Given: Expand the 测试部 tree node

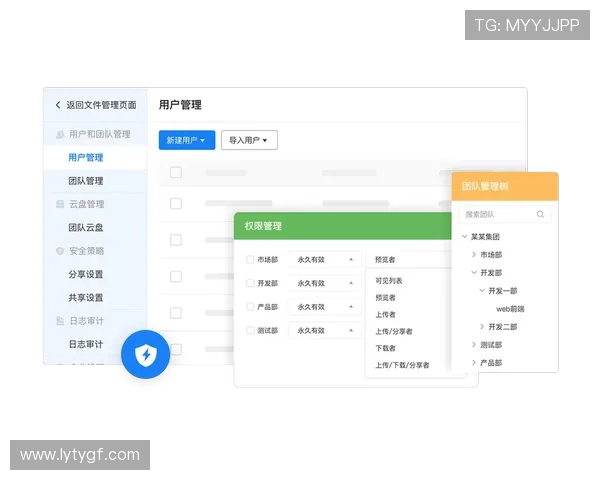Looking at the screenshot, I should (474, 344).
